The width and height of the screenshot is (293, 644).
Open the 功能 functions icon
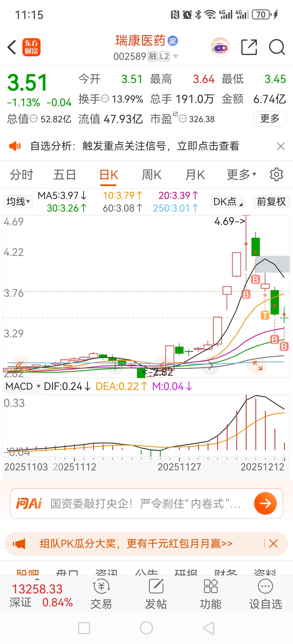tap(210, 594)
